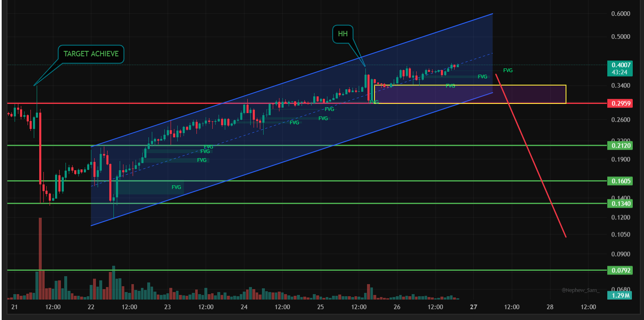Click the FVG label outside the channel

tap(508, 71)
